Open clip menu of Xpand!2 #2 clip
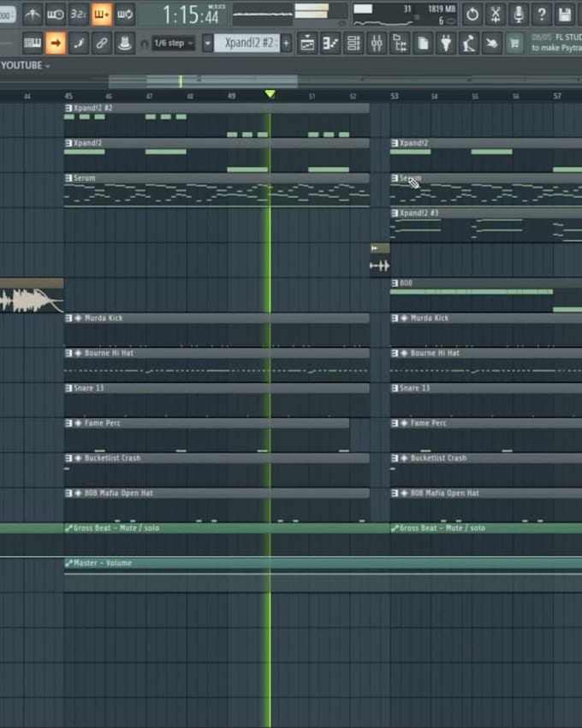 tap(68, 108)
